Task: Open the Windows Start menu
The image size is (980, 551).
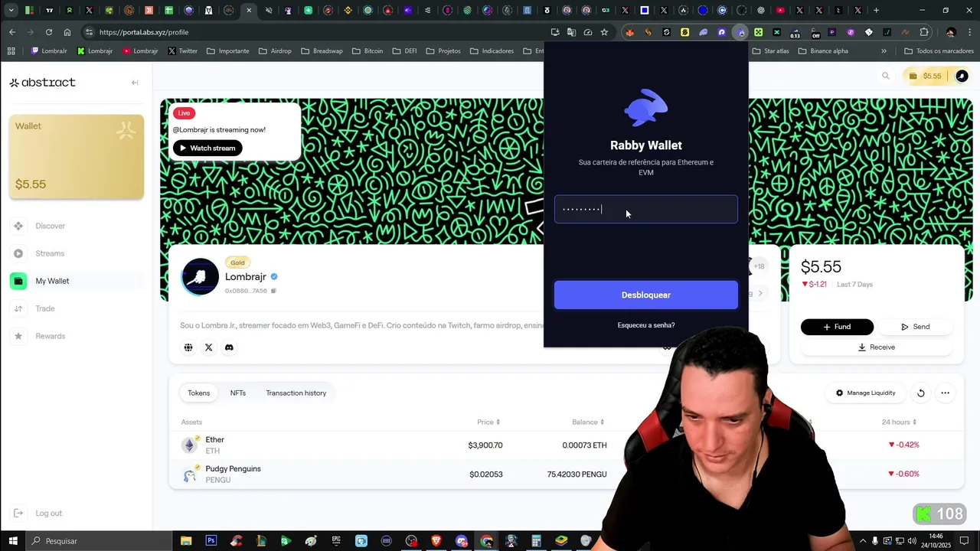Action: click(x=12, y=540)
